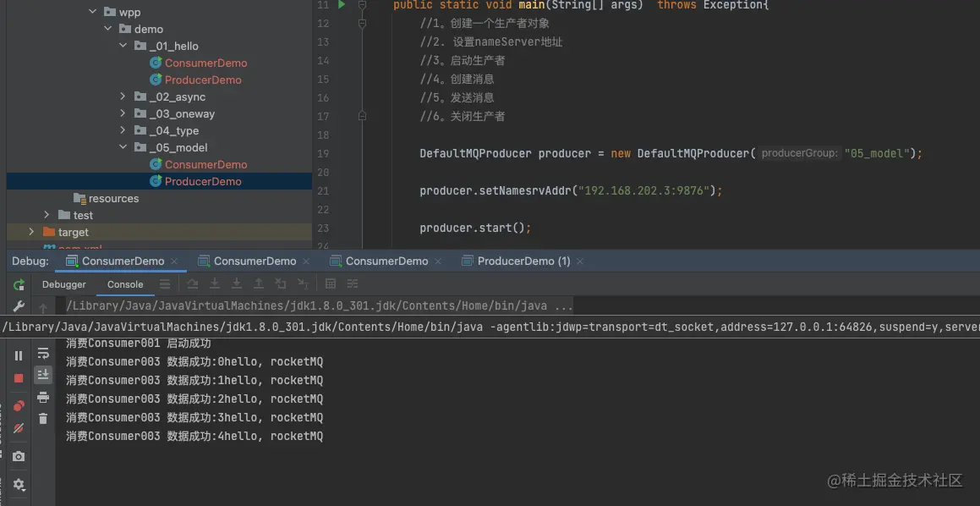This screenshot has height=506, width=980.
Task: Click console line ending '4hello, rocketMQ'
Action: pyautogui.click(x=194, y=436)
